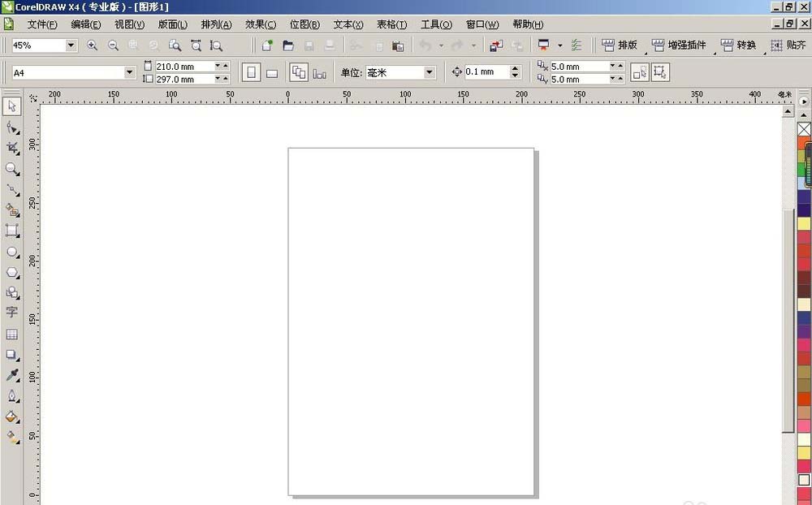Open zoom level 45% dropdown
Image resolution: width=812 pixels, height=505 pixels.
(71, 45)
